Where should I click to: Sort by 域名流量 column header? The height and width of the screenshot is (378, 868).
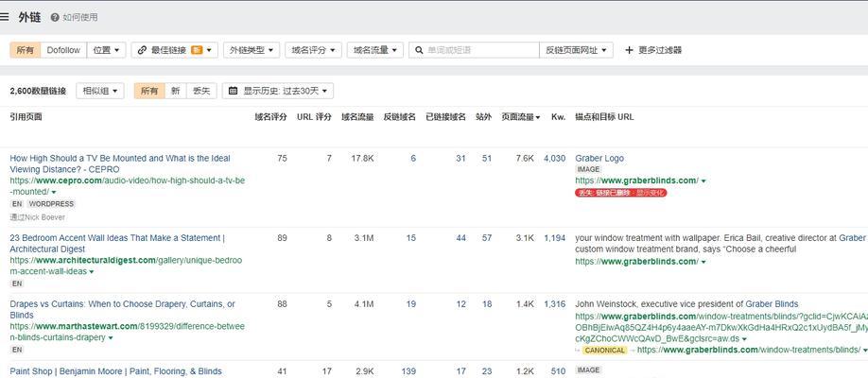357,117
